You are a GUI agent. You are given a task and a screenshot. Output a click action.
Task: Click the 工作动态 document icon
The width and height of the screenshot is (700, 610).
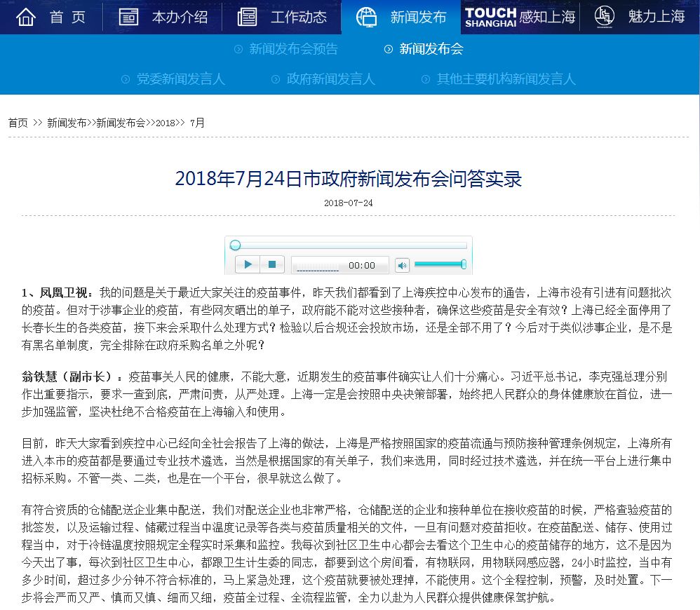247,17
